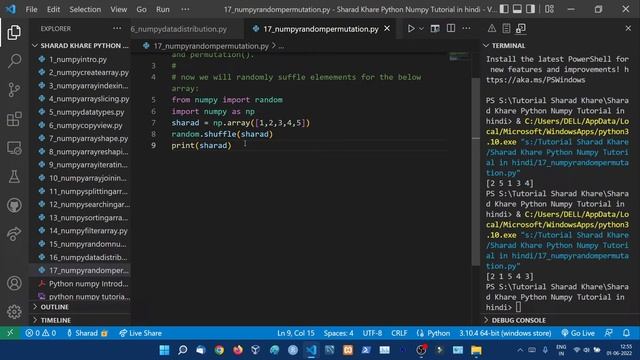Viewport: 640px width, 360px height.
Task: Open Windows Start menu
Action: [164, 350]
